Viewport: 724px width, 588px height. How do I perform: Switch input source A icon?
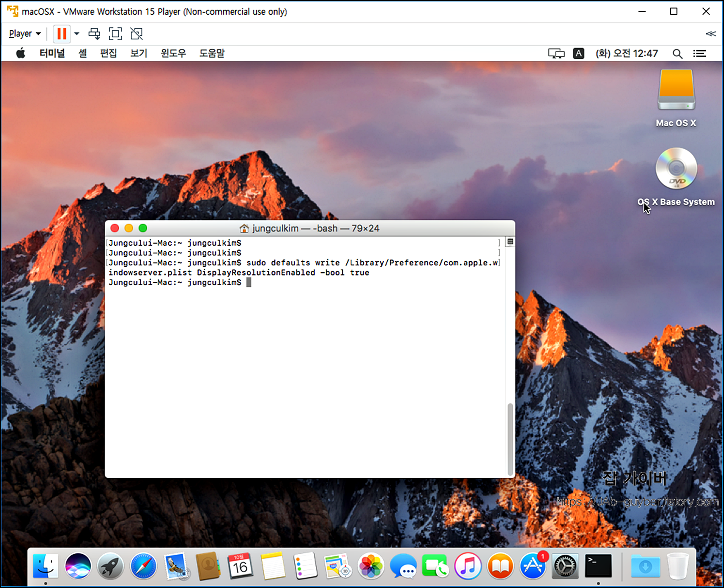tap(578, 53)
